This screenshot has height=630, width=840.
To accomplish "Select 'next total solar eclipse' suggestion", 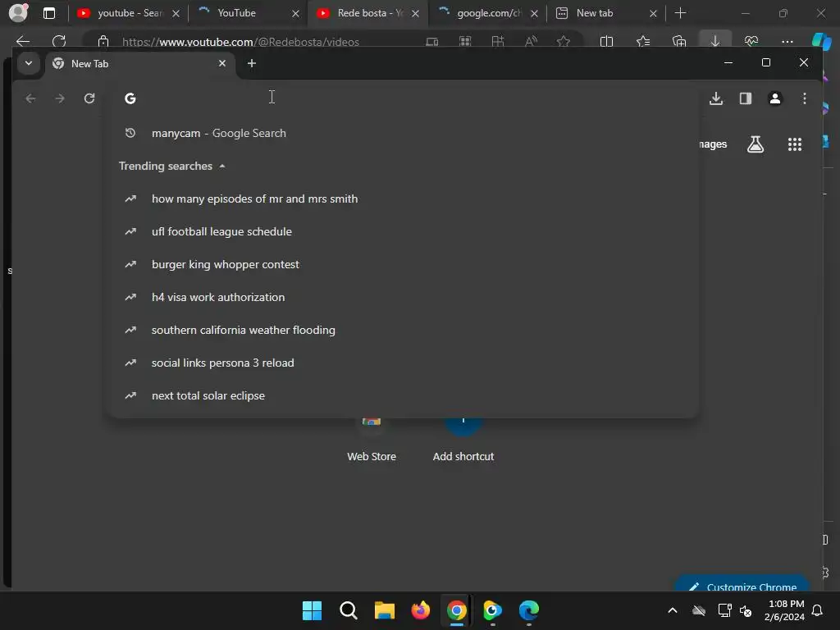I will tap(402, 395).
